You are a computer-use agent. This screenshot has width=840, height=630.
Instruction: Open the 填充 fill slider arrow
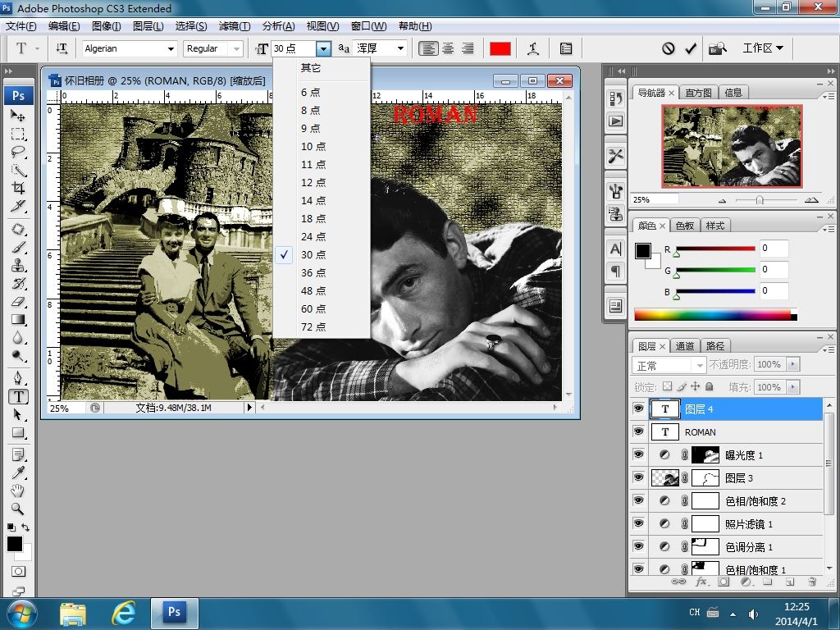[x=793, y=387]
